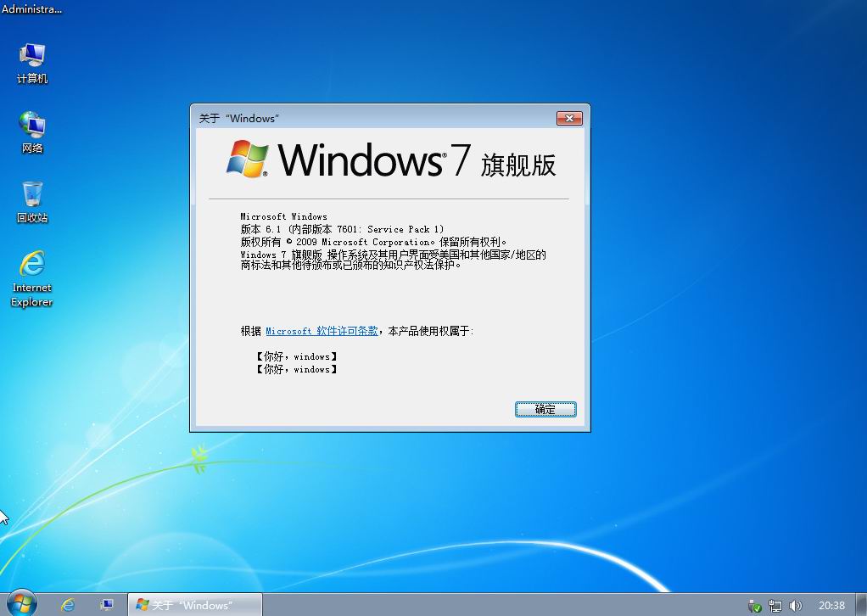
Task: Click the 20:38 clock in the tray
Action: [831, 606]
